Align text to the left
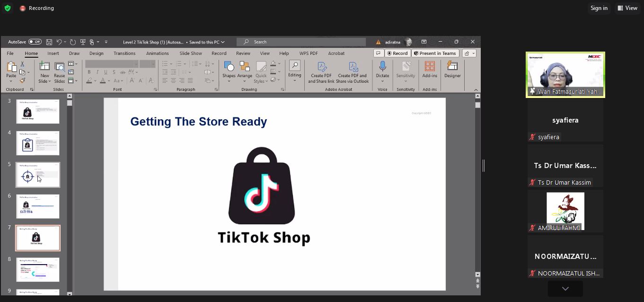 (165, 80)
